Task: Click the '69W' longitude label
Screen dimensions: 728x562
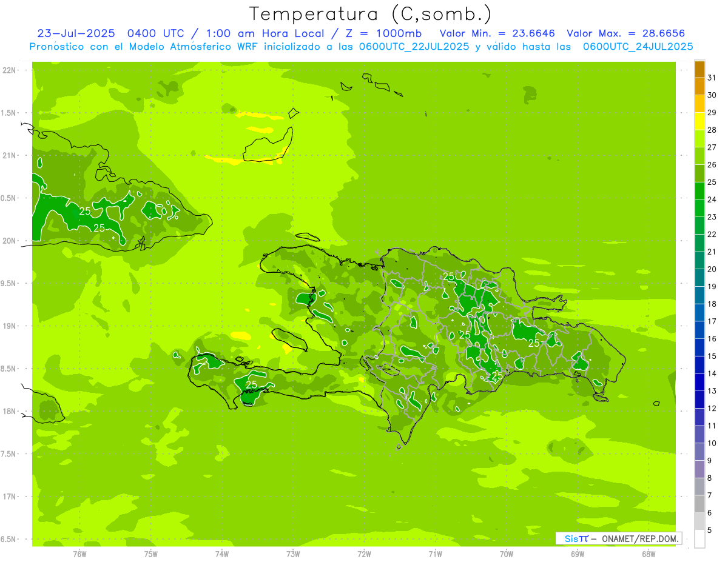Action: tap(577, 554)
